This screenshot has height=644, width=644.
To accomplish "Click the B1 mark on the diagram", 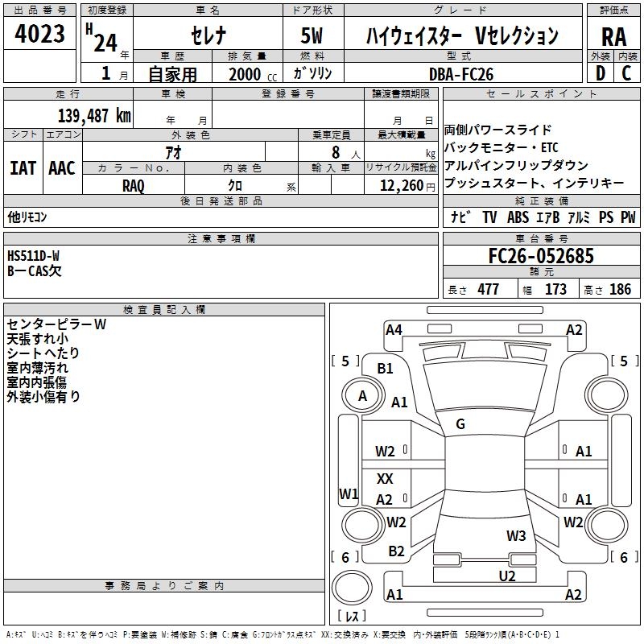I will tap(385, 369).
